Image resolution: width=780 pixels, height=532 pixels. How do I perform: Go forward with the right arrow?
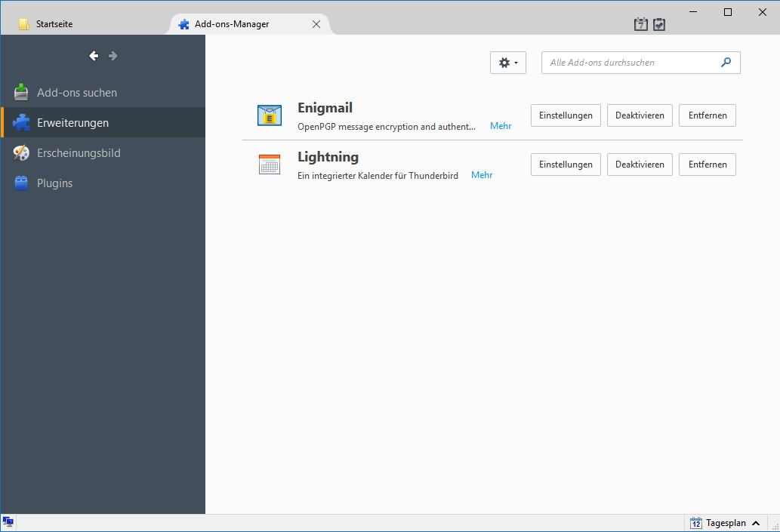pyautogui.click(x=113, y=56)
